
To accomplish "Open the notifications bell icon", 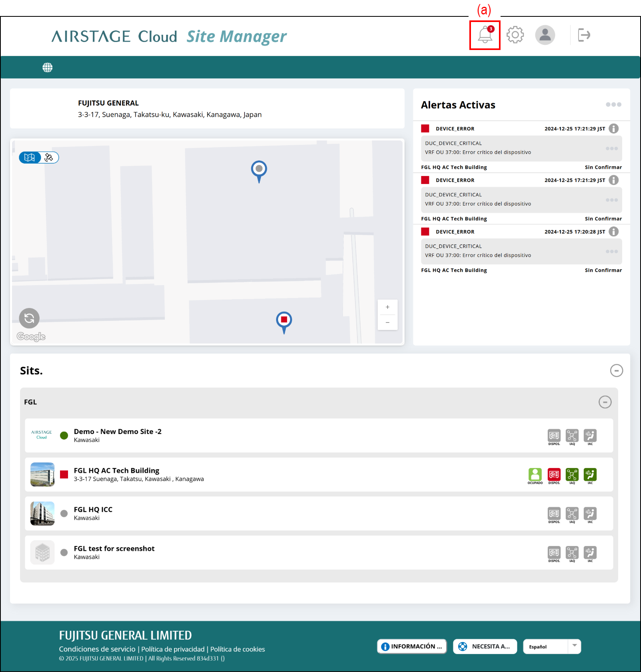I will click(x=485, y=35).
